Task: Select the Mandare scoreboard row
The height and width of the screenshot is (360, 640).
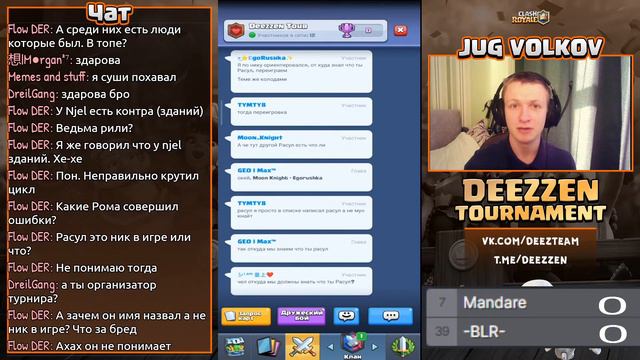Action: click(533, 303)
